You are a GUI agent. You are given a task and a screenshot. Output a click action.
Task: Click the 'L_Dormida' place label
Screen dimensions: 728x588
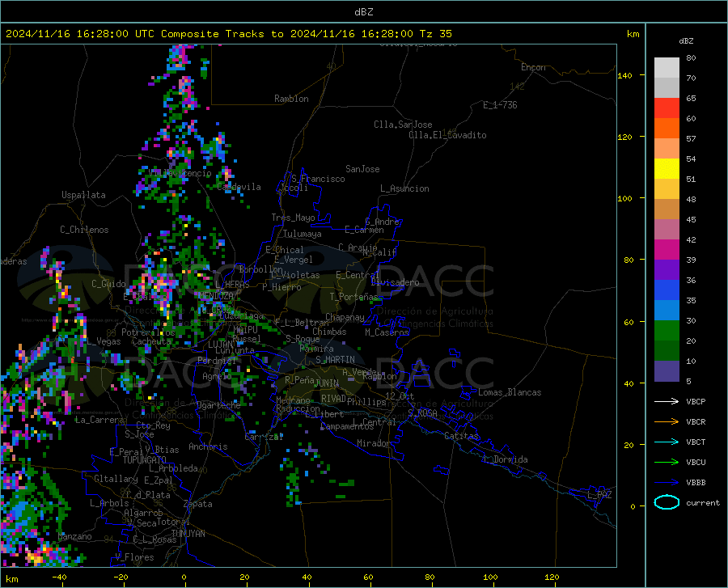click(x=506, y=459)
